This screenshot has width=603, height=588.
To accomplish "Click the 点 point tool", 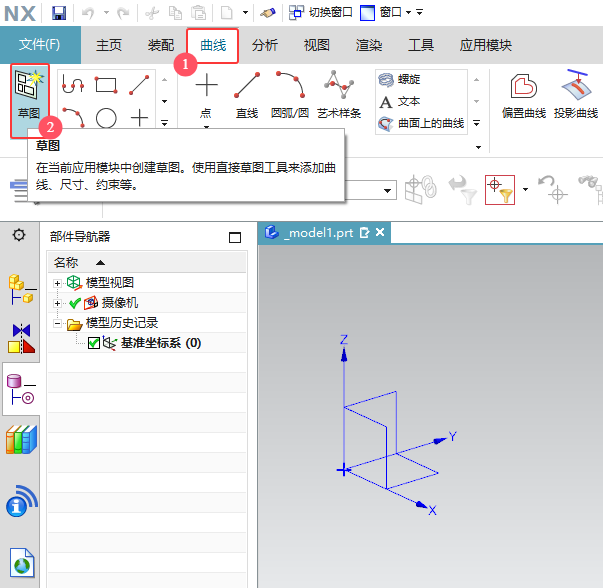I will point(206,96).
